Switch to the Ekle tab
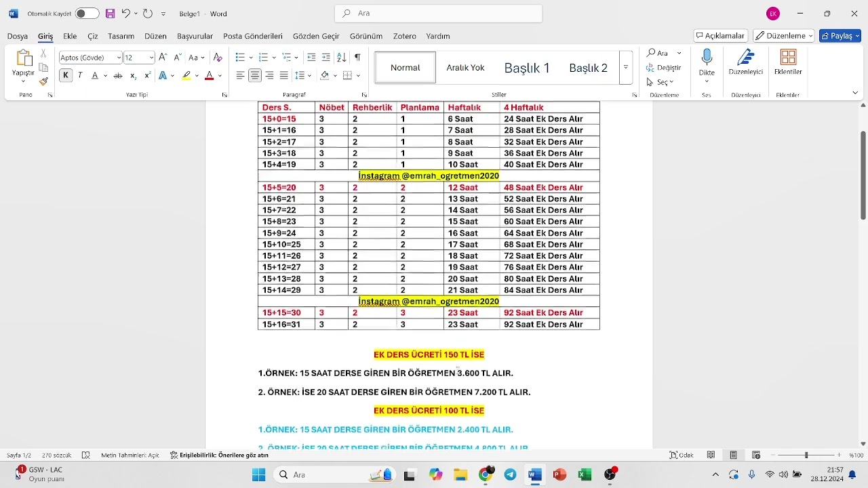The height and width of the screenshot is (488, 868). coord(70,36)
